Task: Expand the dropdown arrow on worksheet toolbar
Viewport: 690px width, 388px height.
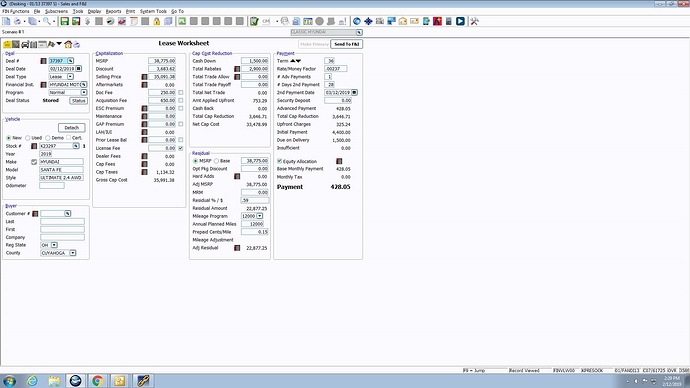Action: 59,44
